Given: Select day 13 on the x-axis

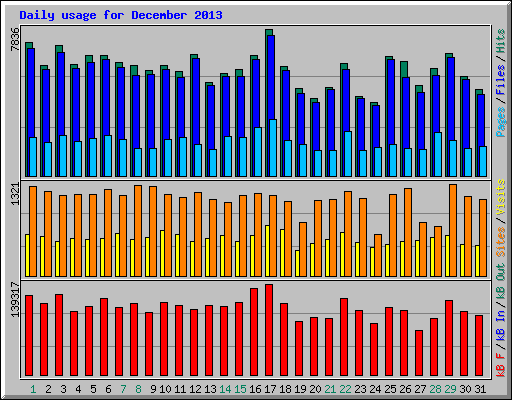Looking at the screenshot, I should 210,389.
